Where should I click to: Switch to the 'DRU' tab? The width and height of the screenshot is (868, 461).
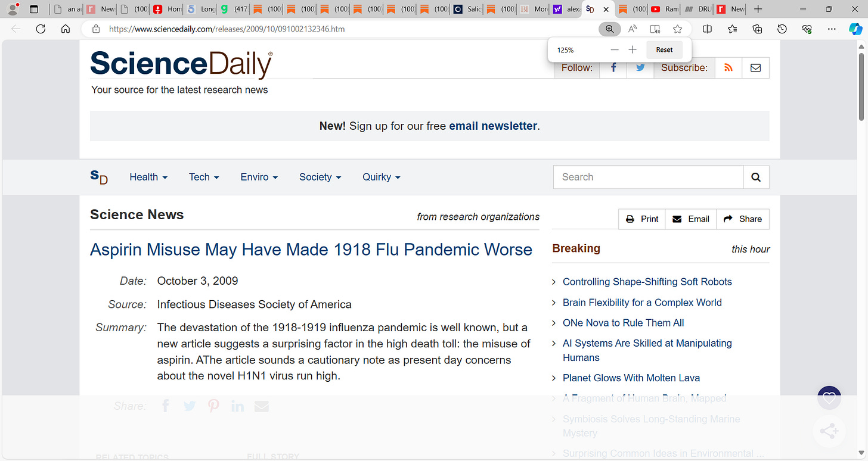pos(697,9)
